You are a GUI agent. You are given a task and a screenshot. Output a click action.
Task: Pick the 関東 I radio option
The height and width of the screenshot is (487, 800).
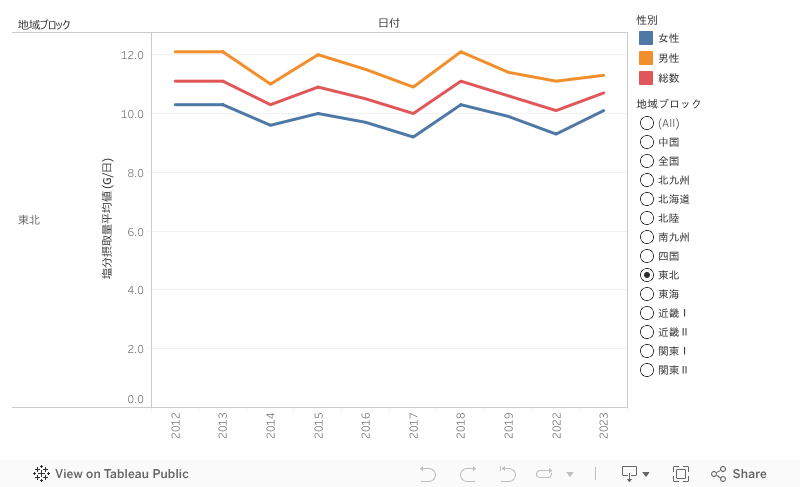(646, 351)
